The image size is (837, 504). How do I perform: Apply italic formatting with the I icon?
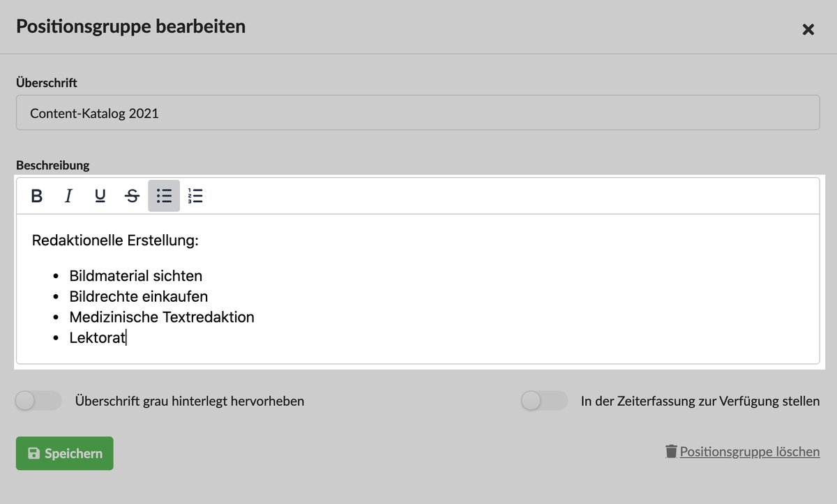tap(68, 196)
